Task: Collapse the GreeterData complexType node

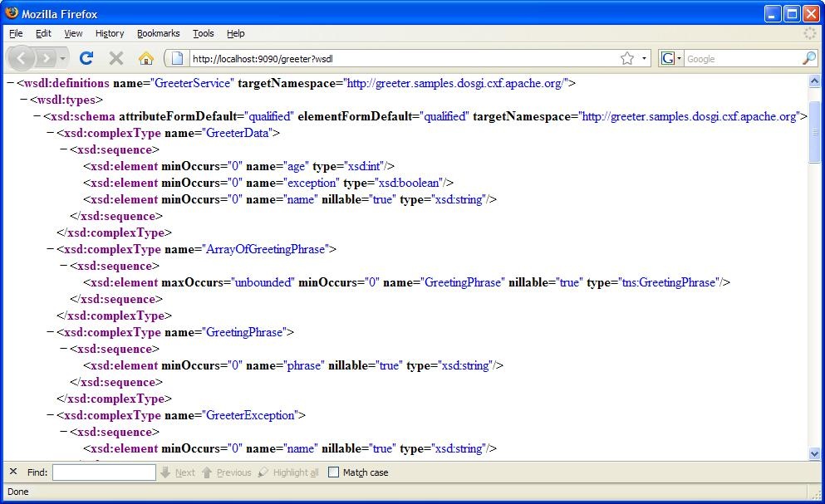Action: click(50, 133)
